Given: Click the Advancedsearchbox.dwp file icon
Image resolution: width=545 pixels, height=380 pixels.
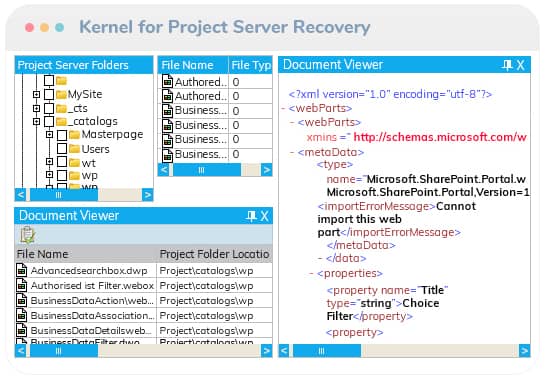Looking at the screenshot, I should coord(22,270).
